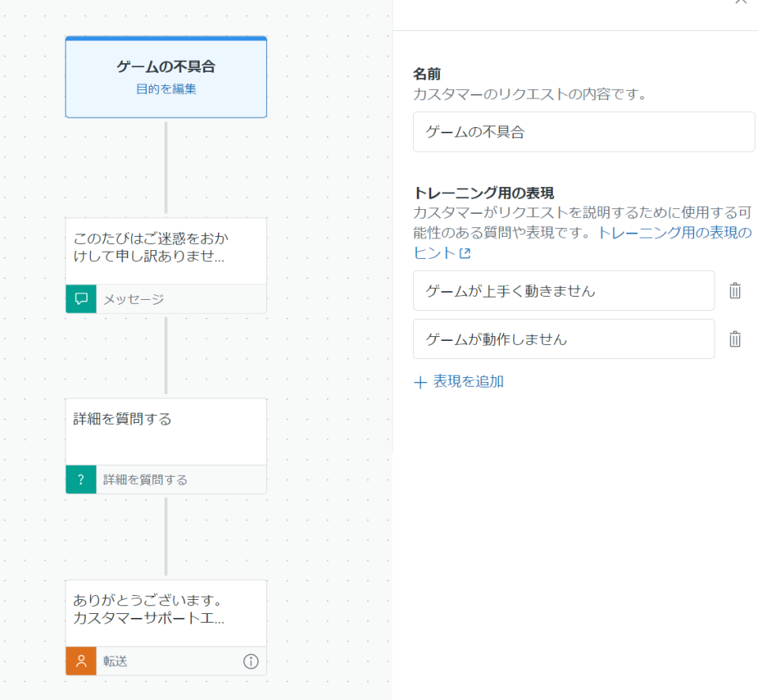
Task: Delete expression ゲームが動作しません via trash icon
Action: point(735,339)
